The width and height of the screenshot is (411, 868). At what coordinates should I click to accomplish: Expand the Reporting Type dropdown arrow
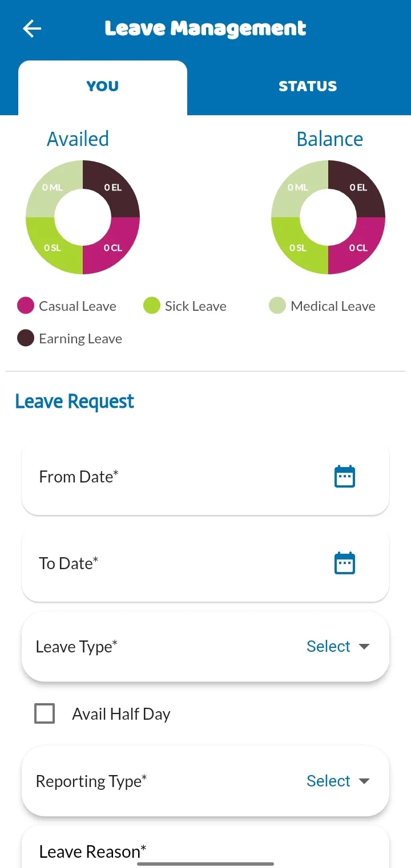point(364,781)
